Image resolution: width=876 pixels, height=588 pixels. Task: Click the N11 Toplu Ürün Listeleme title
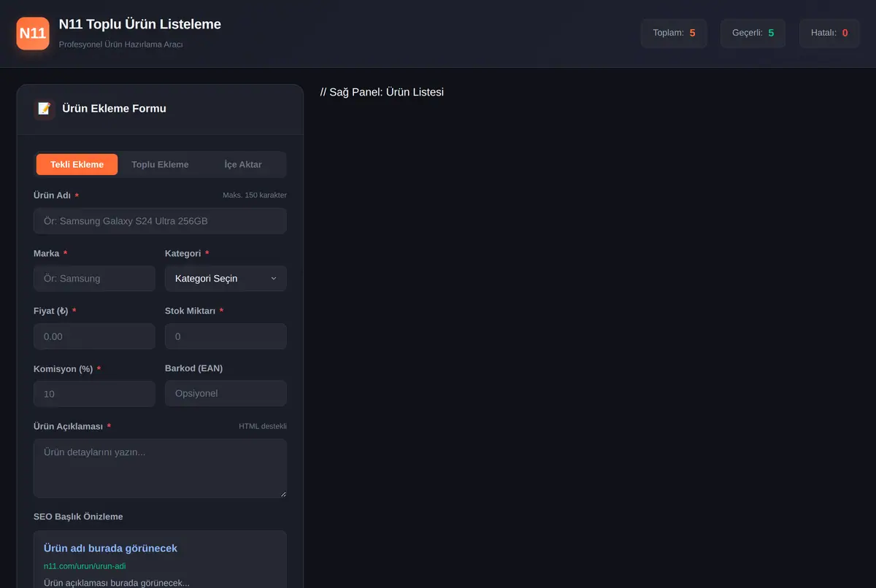click(x=140, y=24)
